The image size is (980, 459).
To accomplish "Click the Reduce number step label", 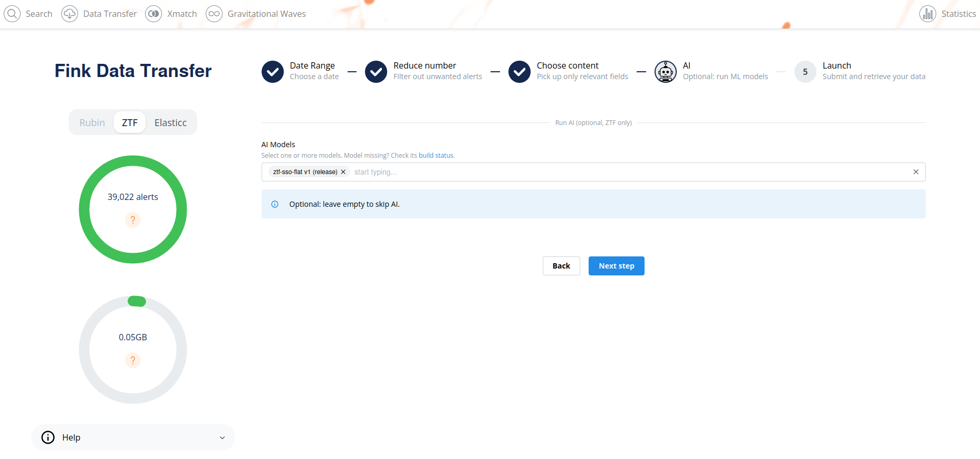I will (425, 65).
